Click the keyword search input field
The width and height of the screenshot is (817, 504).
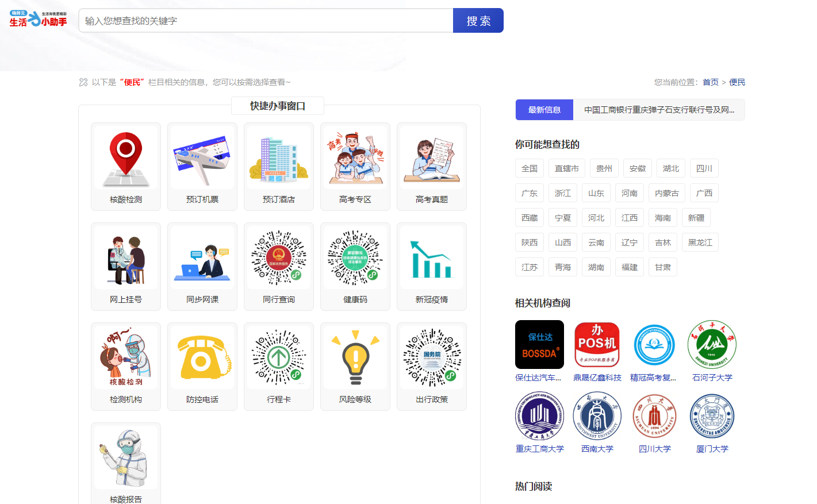tap(266, 21)
